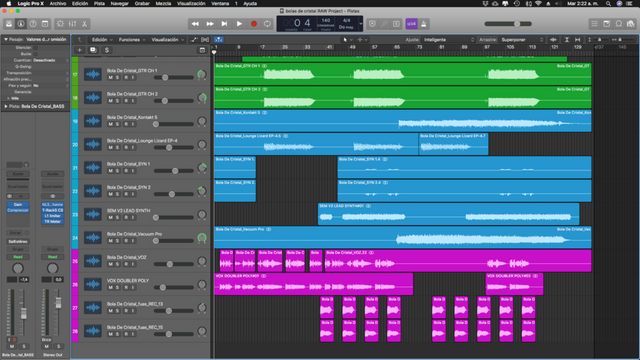Expand the Pista Bola De Cristal_BASS section
This screenshot has height=360, width=640.
click(x=6, y=106)
